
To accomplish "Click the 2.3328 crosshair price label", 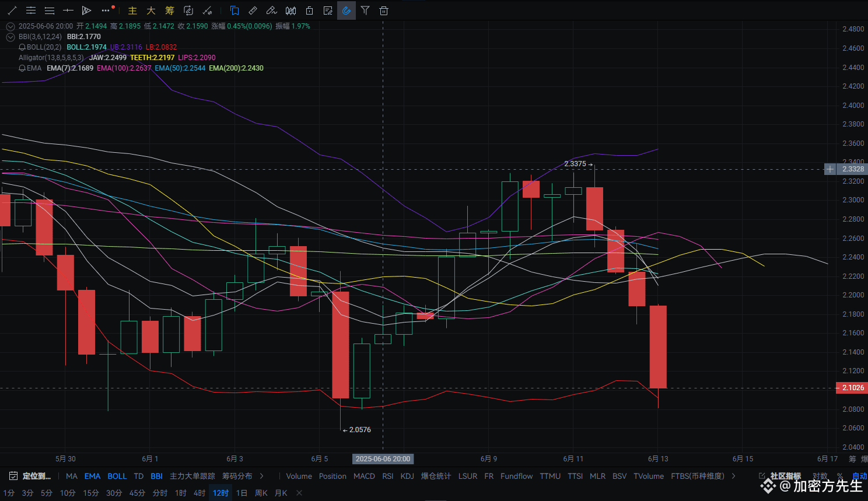I will (853, 169).
